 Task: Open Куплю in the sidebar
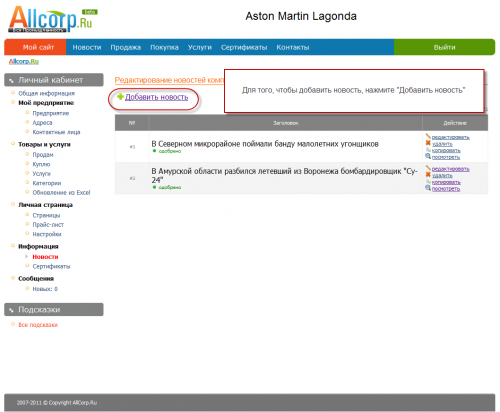pyautogui.click(x=41, y=164)
